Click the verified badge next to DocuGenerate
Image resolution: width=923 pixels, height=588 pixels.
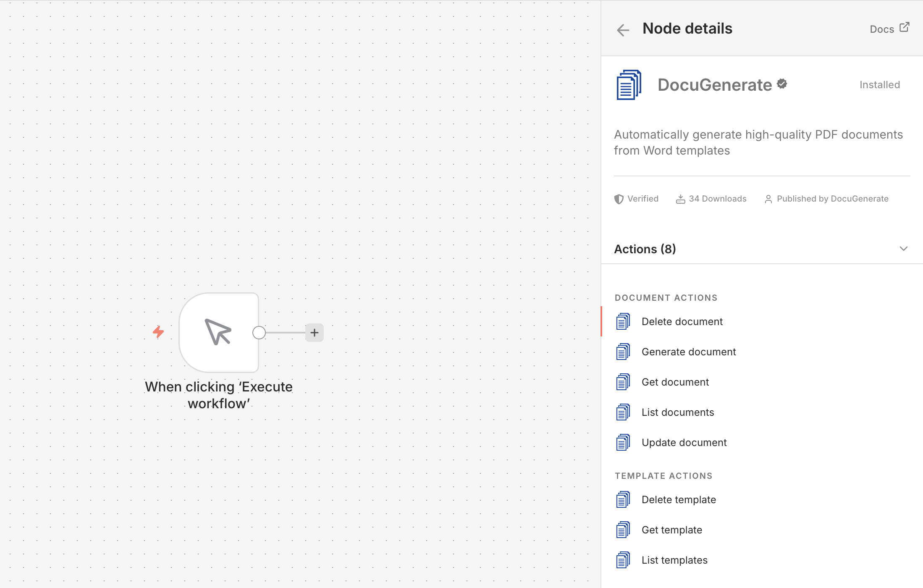(x=781, y=84)
